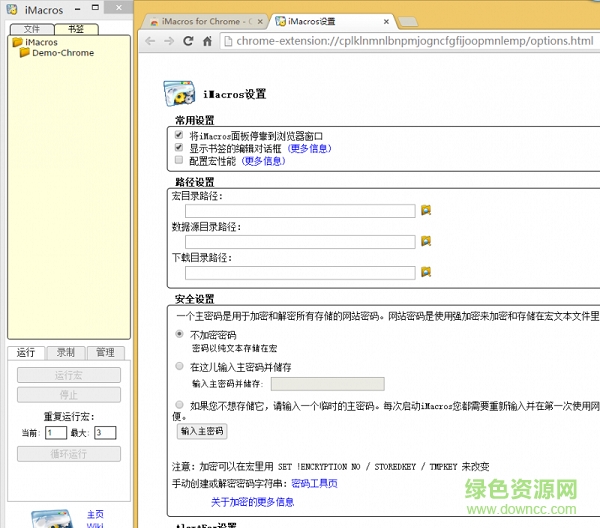The image size is (600, 528).
Task: Click the iMacros settings logo icon
Action: (179, 93)
